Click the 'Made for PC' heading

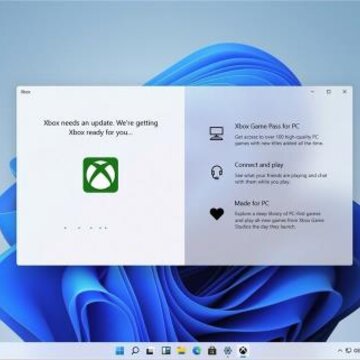[x=251, y=203]
